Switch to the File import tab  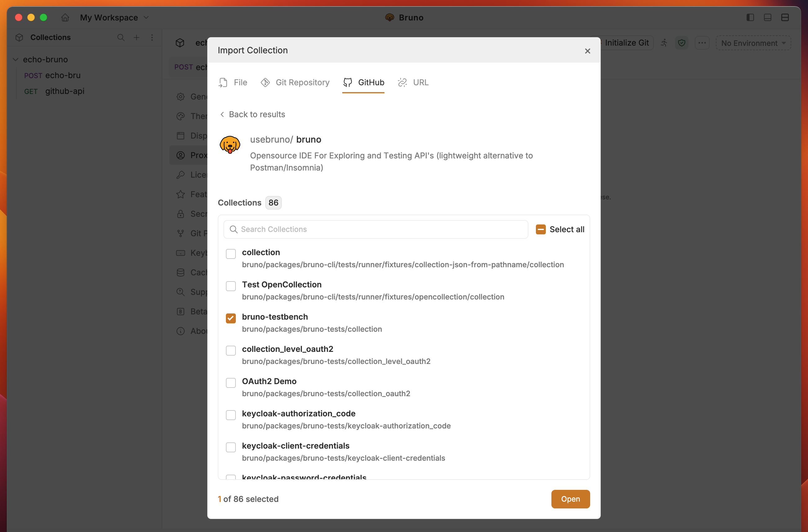coord(233,82)
